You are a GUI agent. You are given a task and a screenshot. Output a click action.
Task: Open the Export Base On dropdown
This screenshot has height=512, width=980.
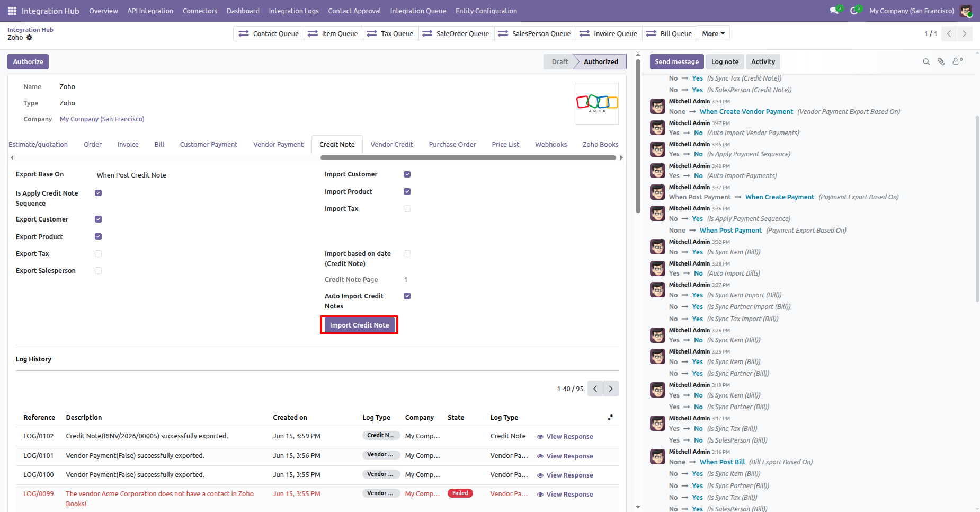tap(201, 175)
